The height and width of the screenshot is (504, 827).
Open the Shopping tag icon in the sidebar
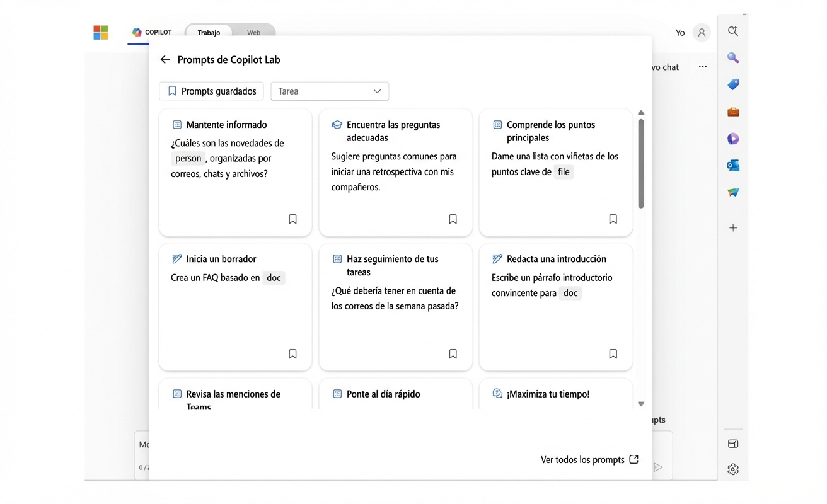(733, 84)
